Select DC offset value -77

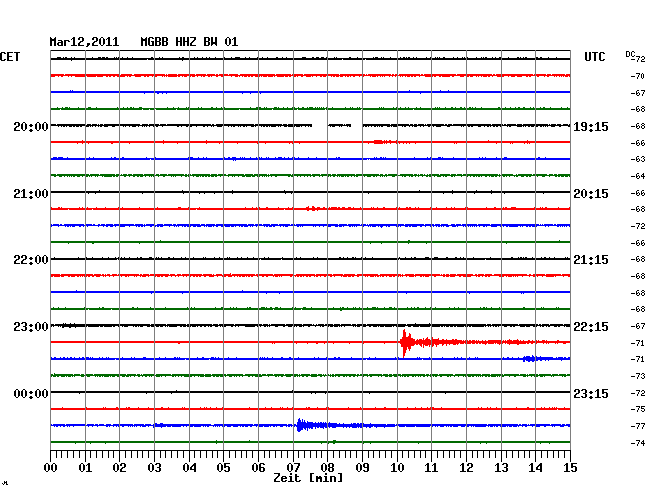click(638, 426)
